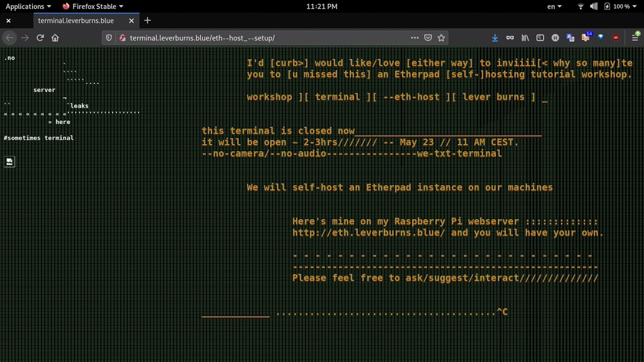Open a new tab with plus button

[147, 21]
